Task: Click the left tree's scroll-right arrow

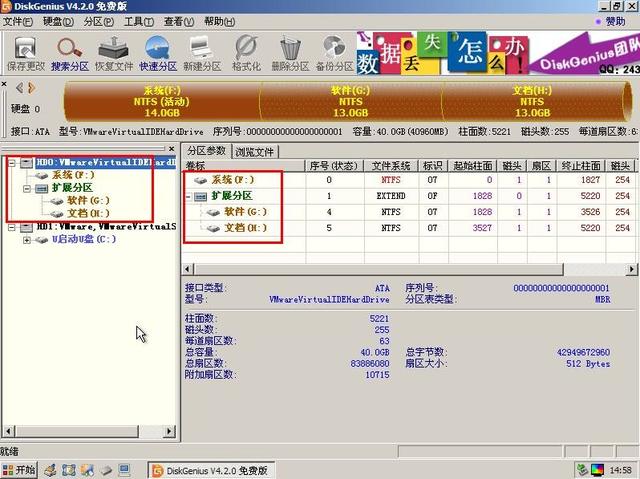Action: pyautogui.click(x=170, y=431)
